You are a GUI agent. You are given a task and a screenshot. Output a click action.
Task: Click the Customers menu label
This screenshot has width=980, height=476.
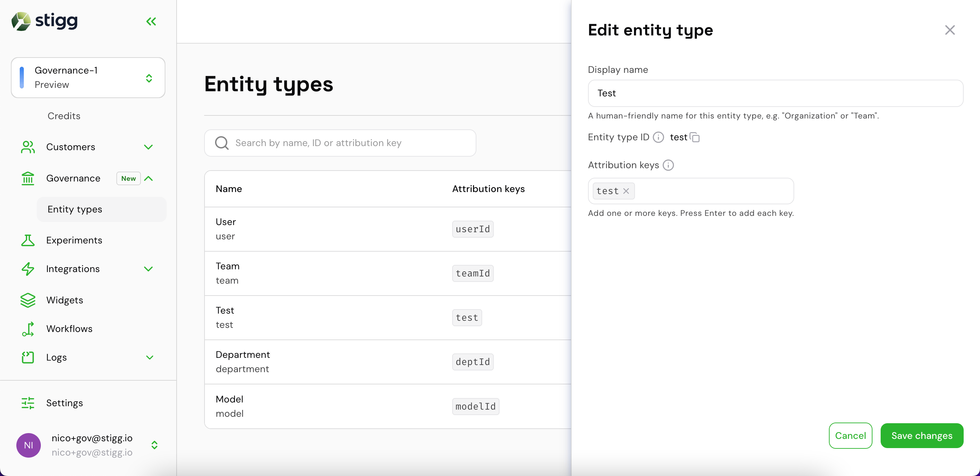click(71, 147)
